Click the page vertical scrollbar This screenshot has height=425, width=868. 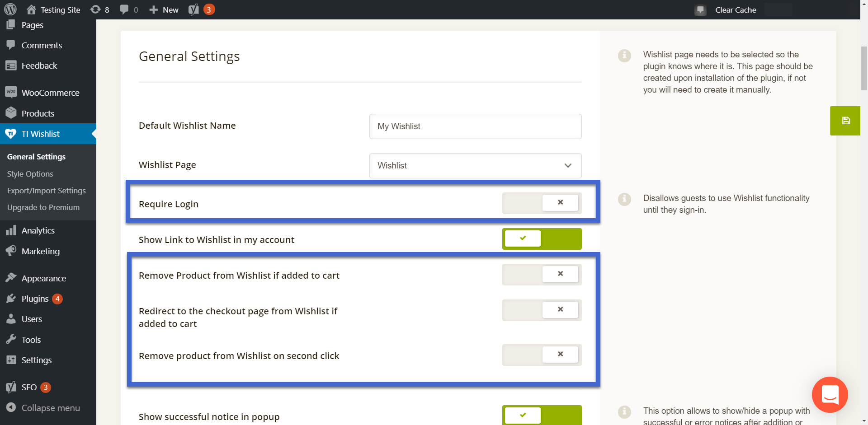tap(864, 68)
